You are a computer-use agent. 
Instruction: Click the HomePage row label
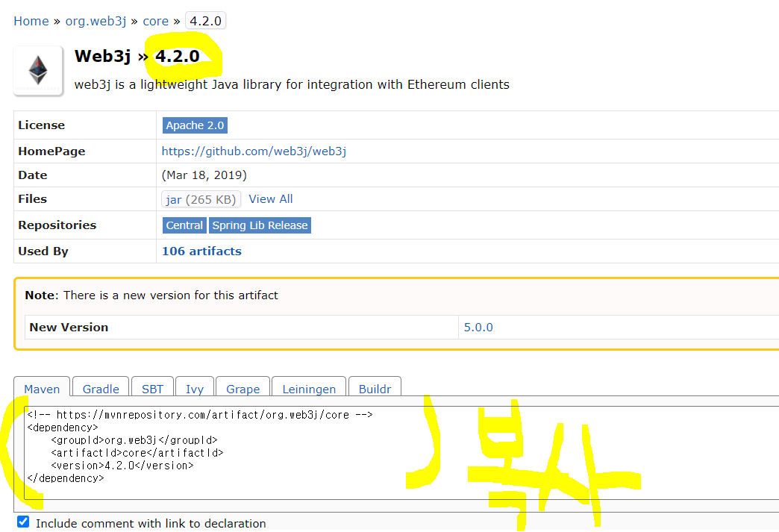pyautogui.click(x=51, y=151)
